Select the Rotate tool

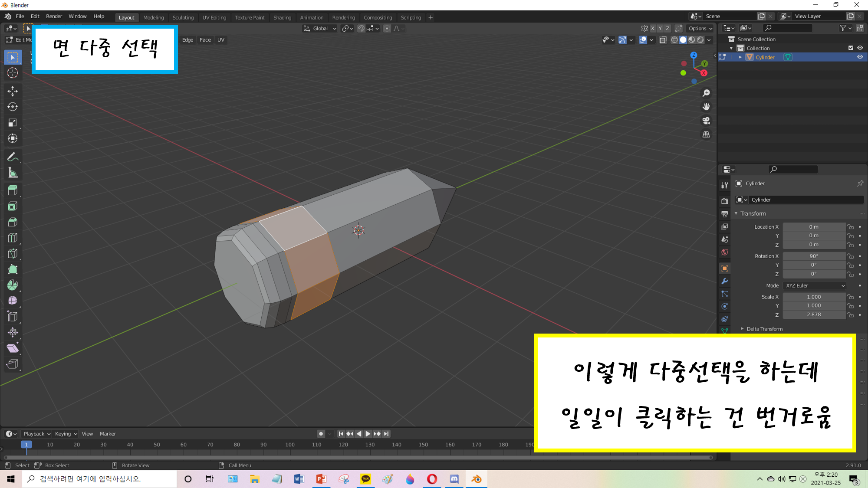(13, 107)
